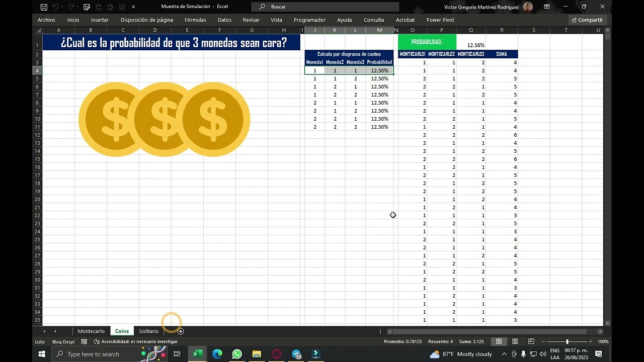Open the Windows Start menu
This screenshot has width=644, height=362.
[x=42, y=354]
